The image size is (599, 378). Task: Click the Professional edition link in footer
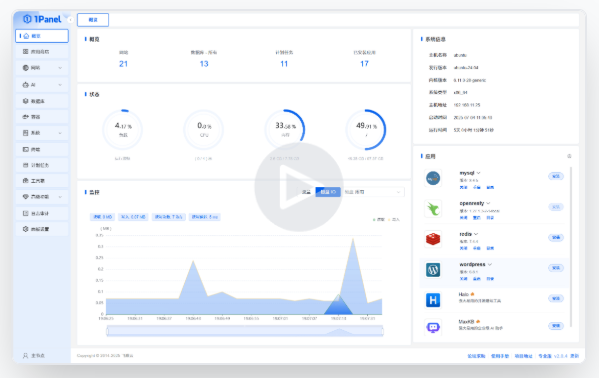[x=545, y=356]
